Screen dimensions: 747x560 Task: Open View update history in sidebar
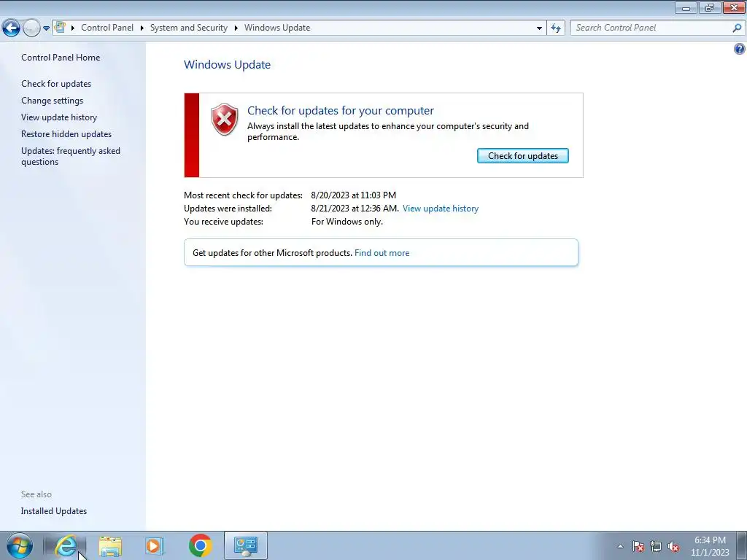(59, 117)
